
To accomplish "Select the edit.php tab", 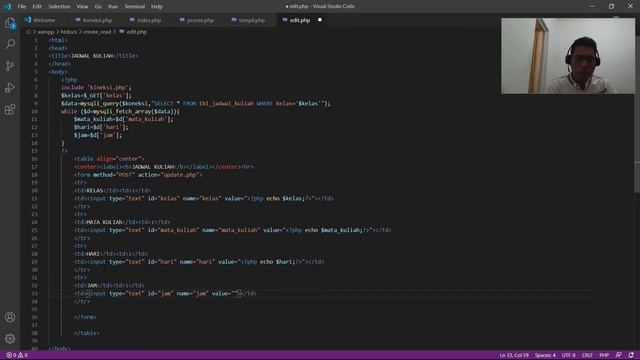I will [x=300, y=20].
